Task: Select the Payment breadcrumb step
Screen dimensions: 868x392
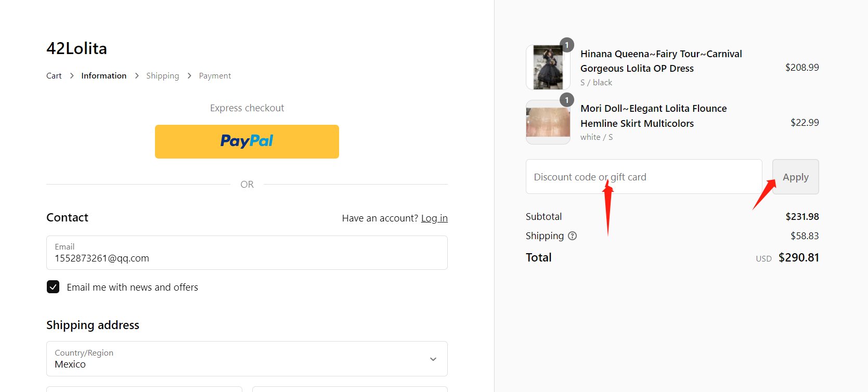Action: pos(215,76)
